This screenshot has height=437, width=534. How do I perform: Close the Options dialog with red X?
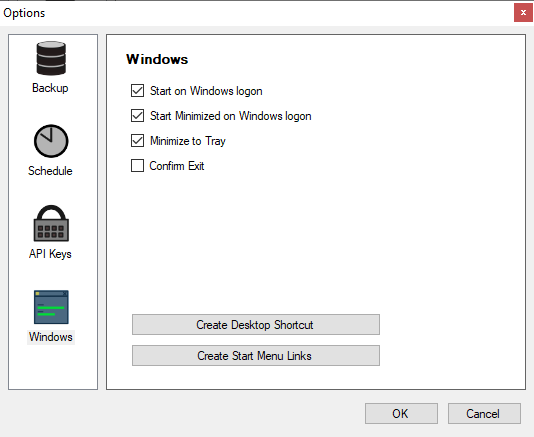coord(523,13)
